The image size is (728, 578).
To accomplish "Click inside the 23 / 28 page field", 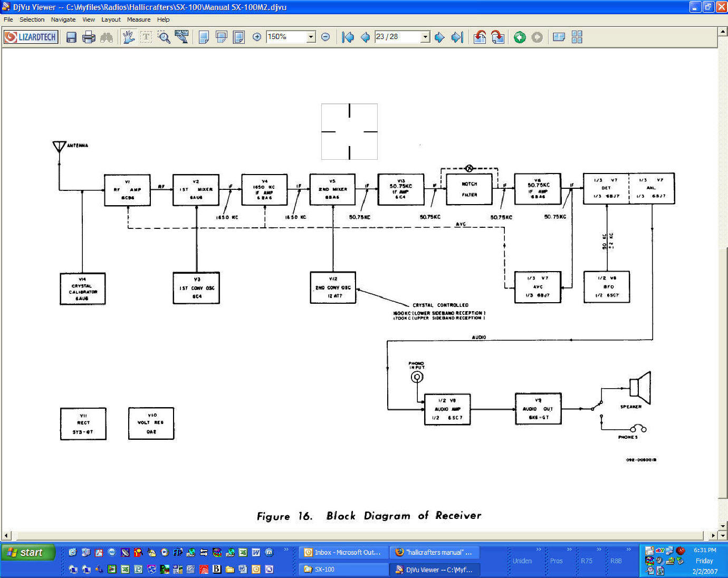I will tap(398, 37).
